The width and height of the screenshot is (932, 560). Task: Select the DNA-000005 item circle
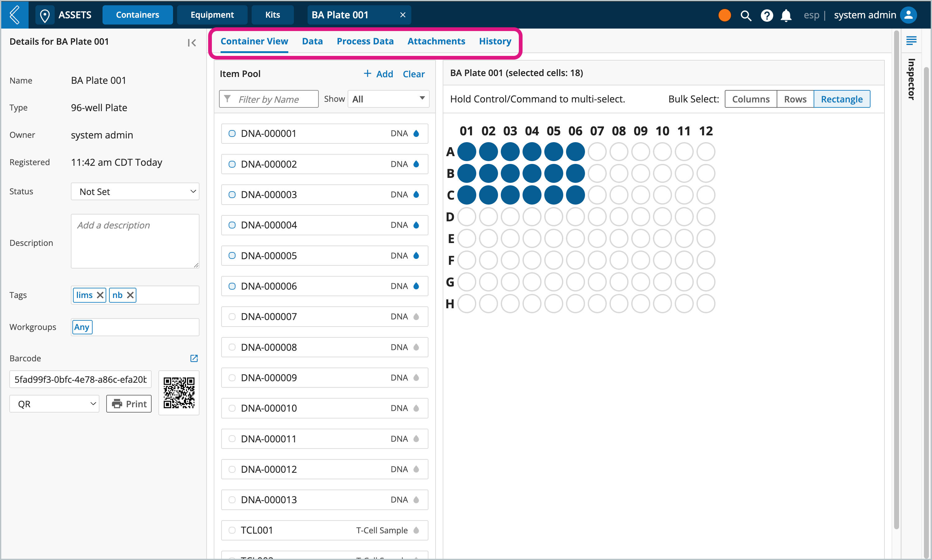tap(232, 255)
